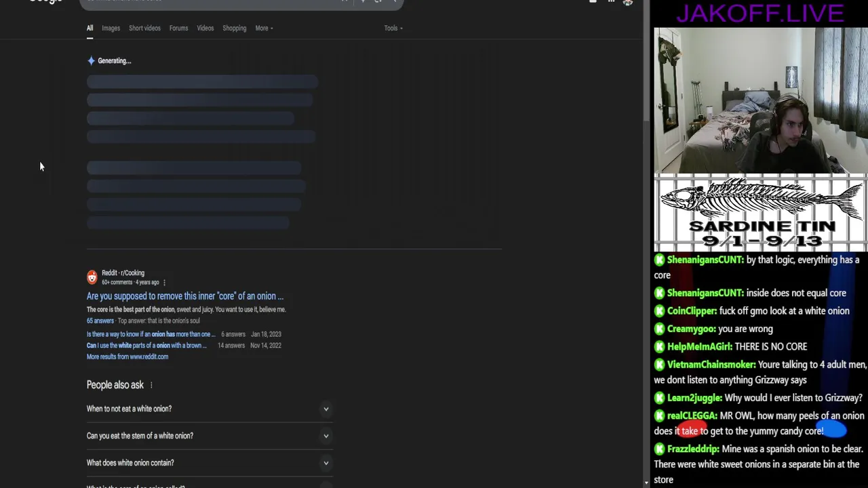The image size is (868, 488).
Task: Open the Reddit result three-dot options
Action: click(164, 283)
